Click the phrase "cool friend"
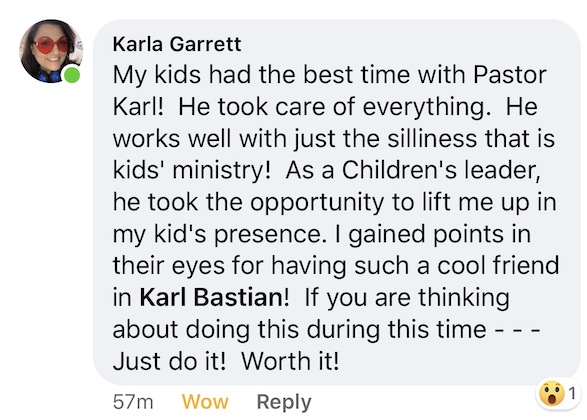Viewport: 587px width, 420px height. pyautogui.click(x=498, y=265)
